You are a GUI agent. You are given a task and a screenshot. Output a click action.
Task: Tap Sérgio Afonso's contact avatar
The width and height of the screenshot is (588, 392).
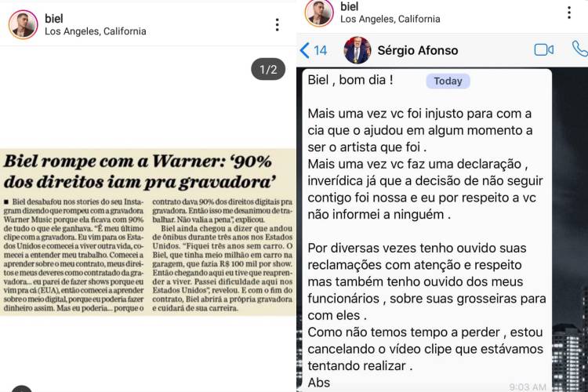[358, 50]
